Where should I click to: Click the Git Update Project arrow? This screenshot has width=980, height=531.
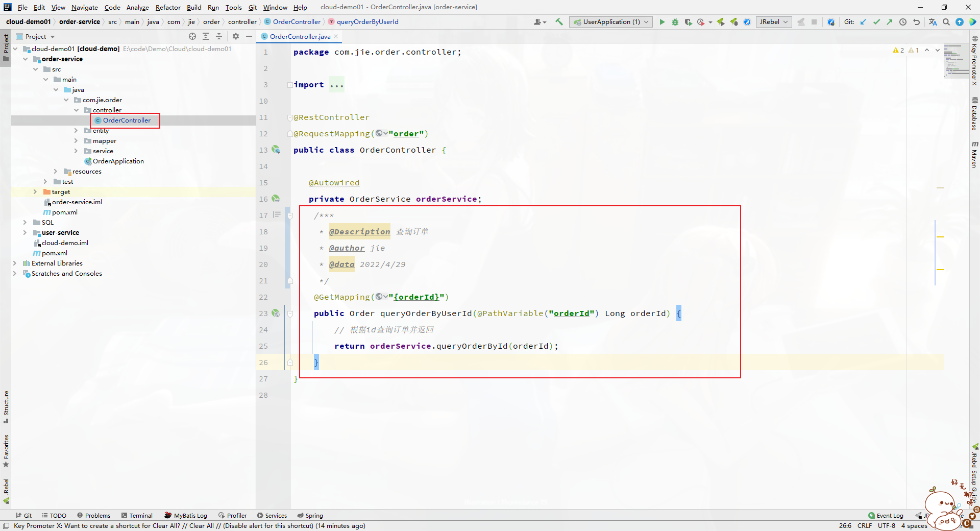click(863, 22)
